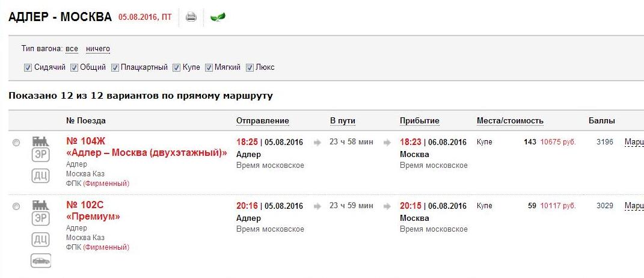
Task: Disable the Люкс carriage filter
Action: [250, 67]
